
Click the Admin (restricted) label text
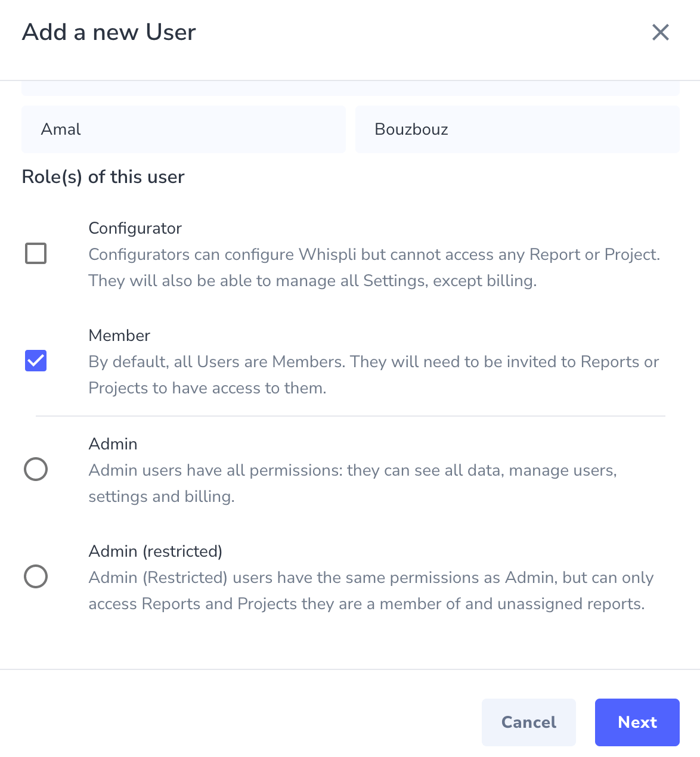(x=155, y=551)
